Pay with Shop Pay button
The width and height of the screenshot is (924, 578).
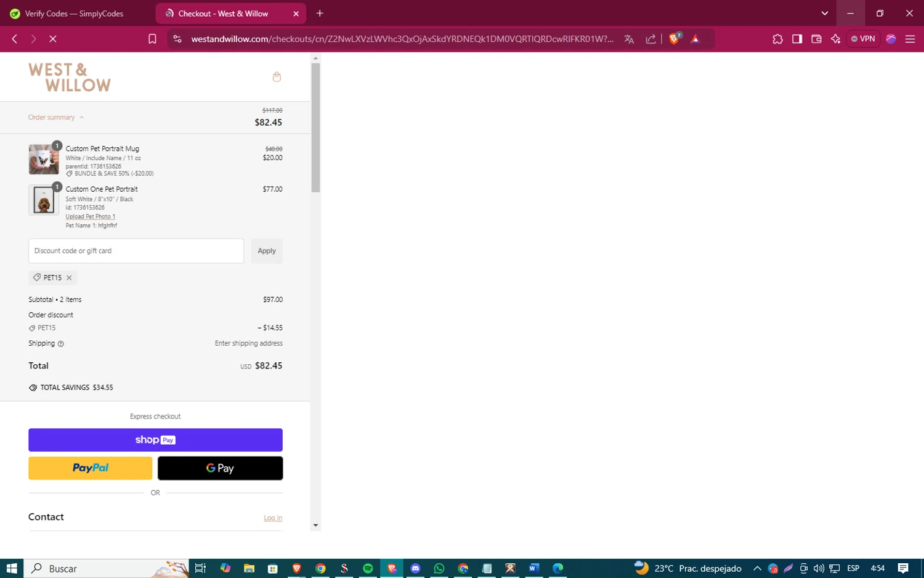coord(155,440)
